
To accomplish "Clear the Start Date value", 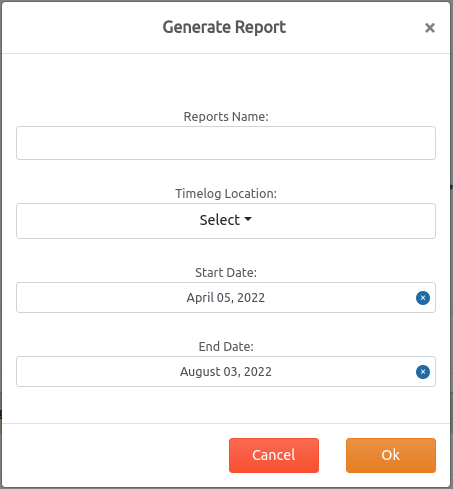I will click(x=423, y=298).
